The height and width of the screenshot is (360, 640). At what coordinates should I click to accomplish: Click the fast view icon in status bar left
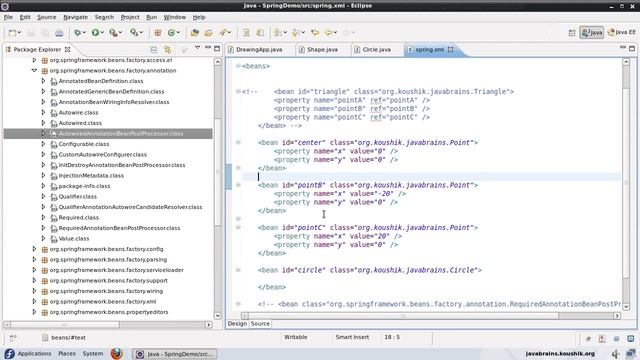tap(13, 338)
